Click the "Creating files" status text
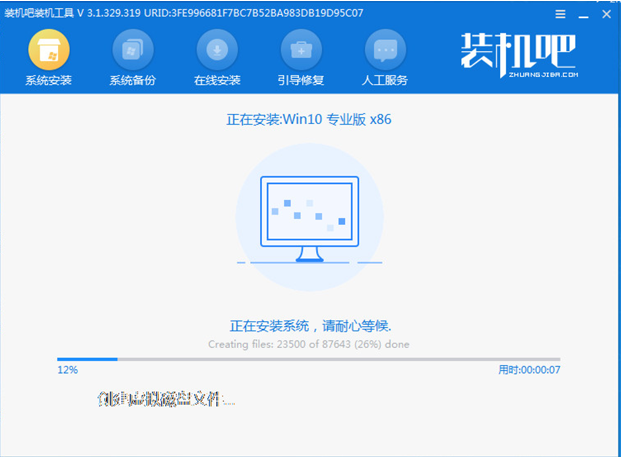Image resolution: width=621 pixels, height=457 pixels. pyautogui.click(x=308, y=344)
